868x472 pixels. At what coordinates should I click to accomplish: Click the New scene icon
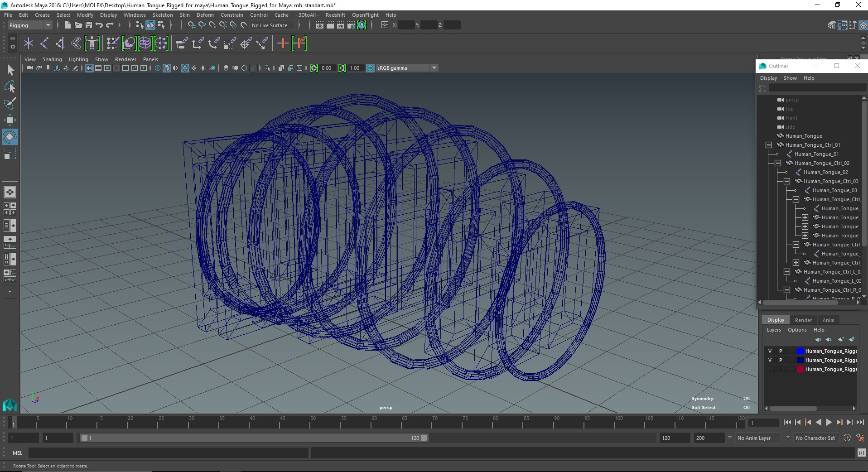pyautogui.click(x=68, y=25)
